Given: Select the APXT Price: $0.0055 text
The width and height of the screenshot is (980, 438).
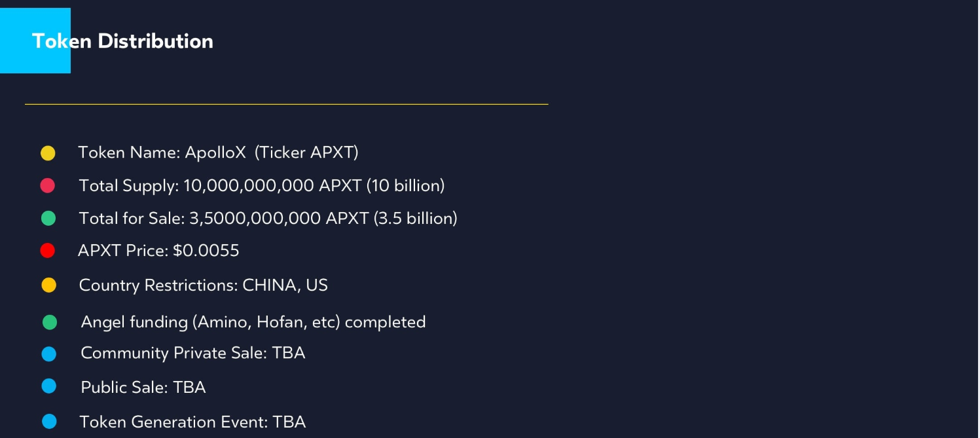Looking at the screenshot, I should (x=158, y=251).
